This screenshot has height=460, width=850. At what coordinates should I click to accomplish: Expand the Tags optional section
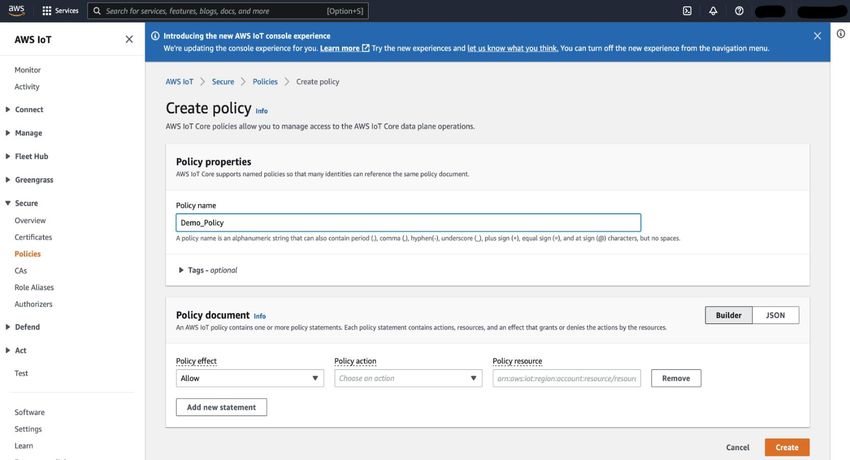tap(208, 270)
